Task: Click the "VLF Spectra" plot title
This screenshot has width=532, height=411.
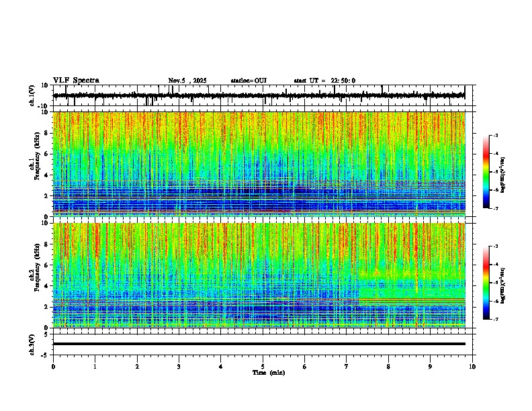Action: click(76, 81)
